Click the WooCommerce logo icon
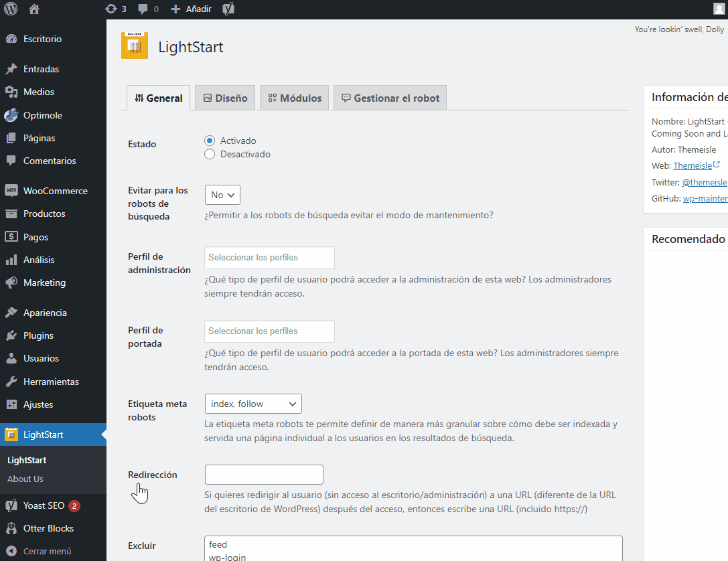 pyautogui.click(x=11, y=191)
